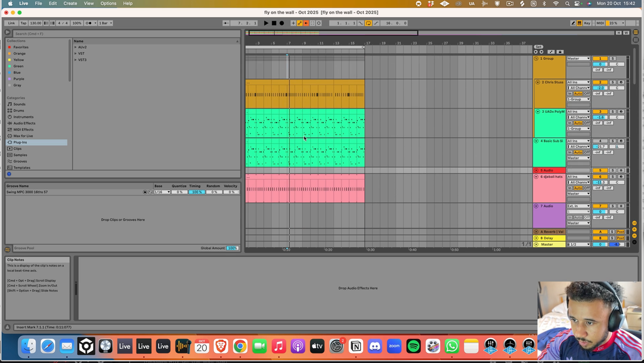Screen dimensions: 644x363
Task: Deactivate track 6 djebali hats
Action: coord(600,177)
